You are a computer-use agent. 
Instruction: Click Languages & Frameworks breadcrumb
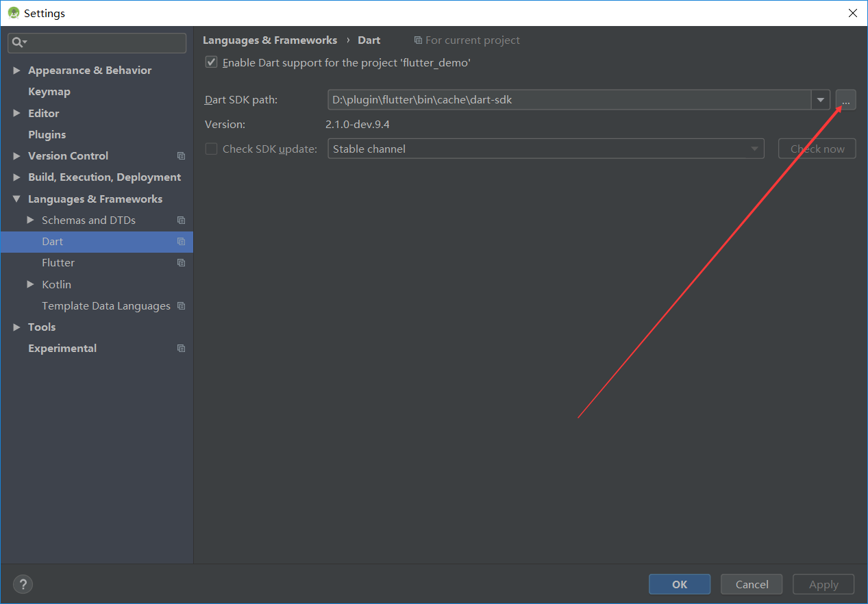click(270, 40)
